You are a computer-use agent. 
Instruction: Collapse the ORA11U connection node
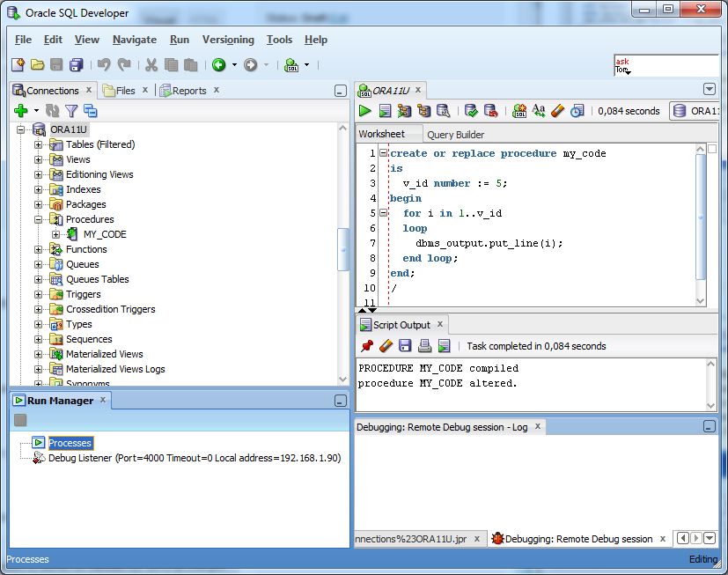tap(20, 129)
